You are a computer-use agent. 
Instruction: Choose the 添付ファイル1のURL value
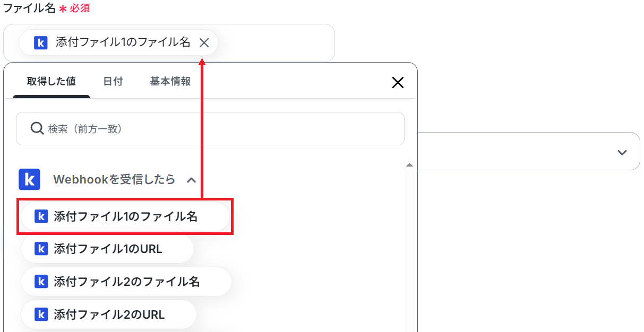[107, 249]
